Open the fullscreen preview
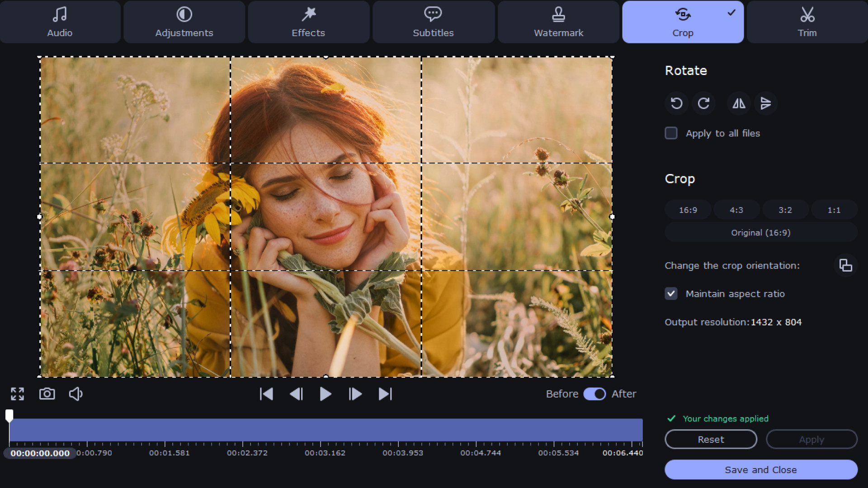 pos(17,394)
